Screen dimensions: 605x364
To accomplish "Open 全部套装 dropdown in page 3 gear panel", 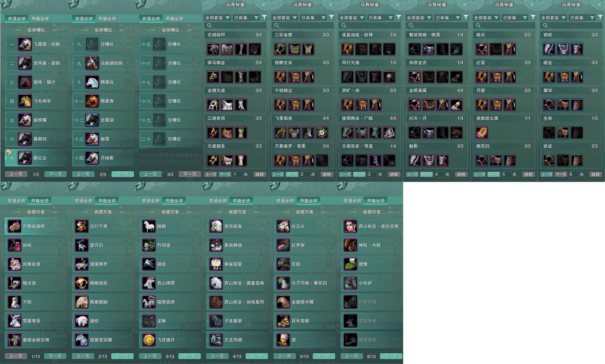I will [352, 18].
